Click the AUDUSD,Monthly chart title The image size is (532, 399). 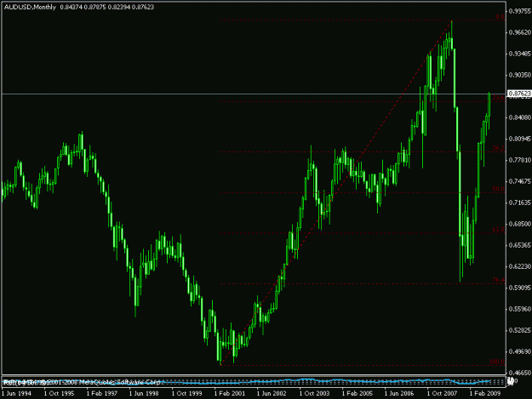click(30, 7)
